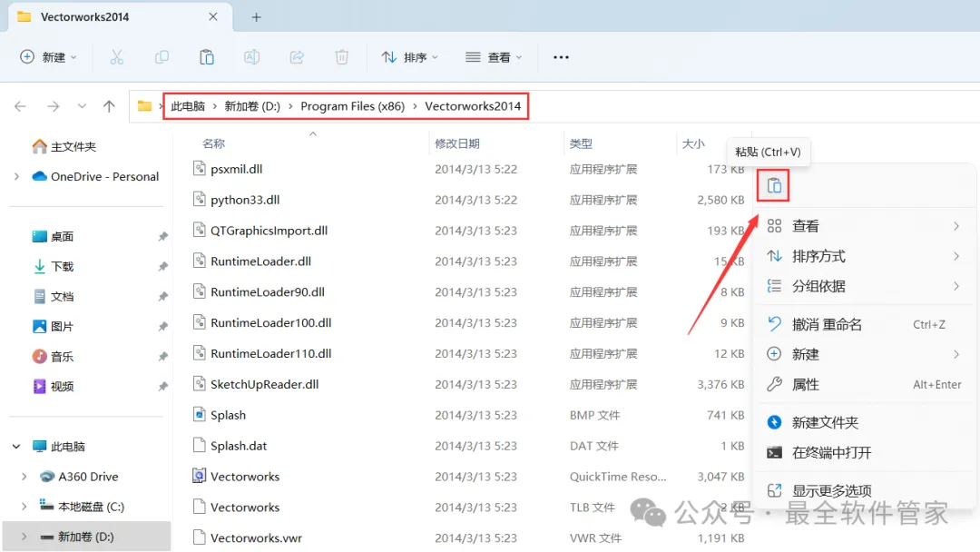980x552 pixels.
Task: Close the Vectorworks2014 tab
Action: pos(213,17)
